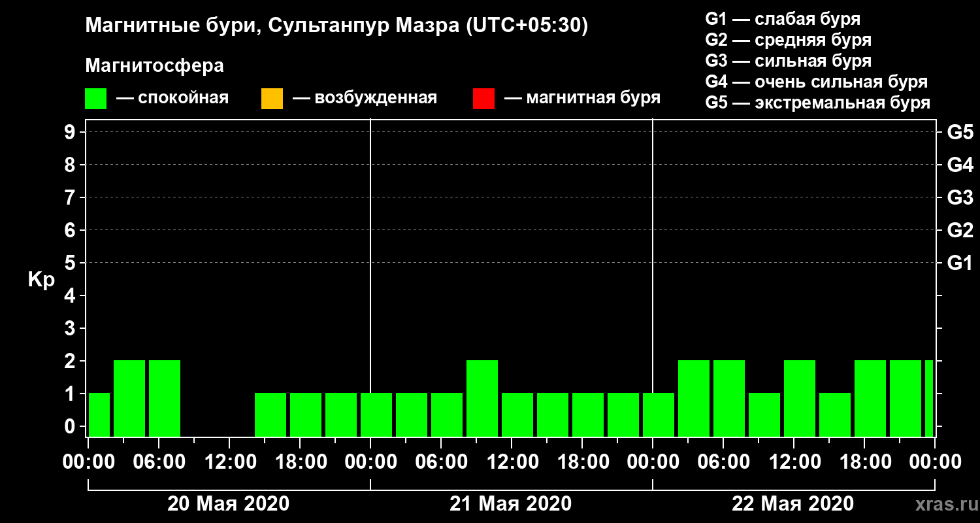Click the 'Магнитосфера' legend heading
This screenshot has height=523, width=980.
pos(155,66)
